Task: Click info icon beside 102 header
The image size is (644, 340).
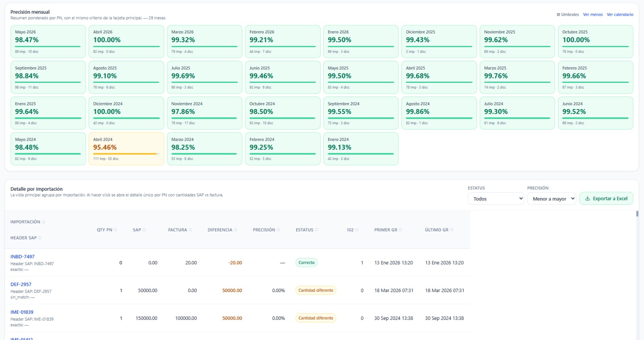Action: [357, 230]
